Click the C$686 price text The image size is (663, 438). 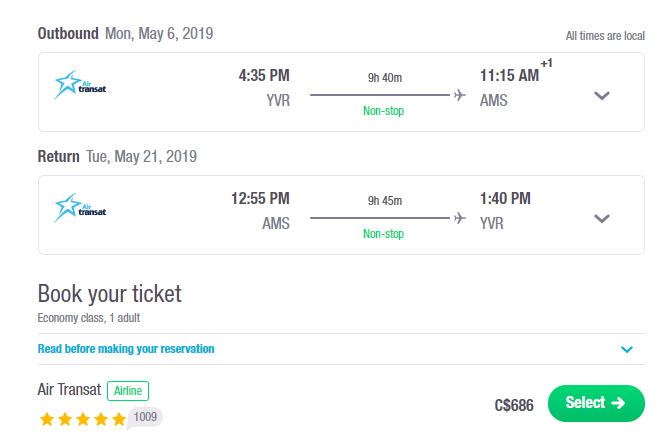point(514,405)
